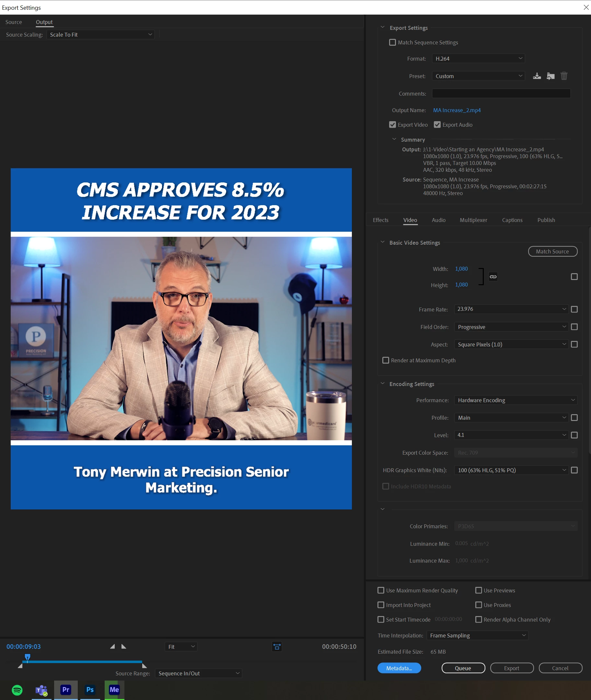This screenshot has height=700, width=591.
Task: Open the Frame Rate 23.976 dropdown
Action: 511,309
